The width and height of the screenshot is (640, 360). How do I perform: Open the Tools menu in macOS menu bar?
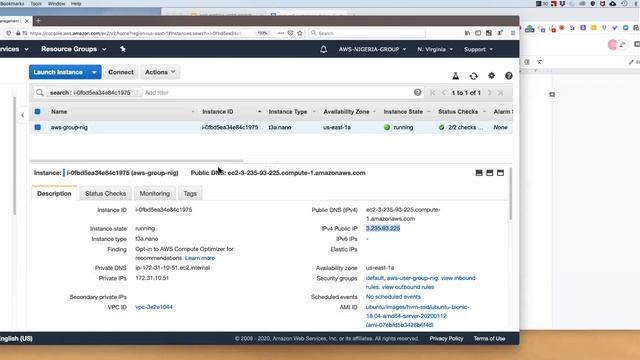tap(36, 4)
